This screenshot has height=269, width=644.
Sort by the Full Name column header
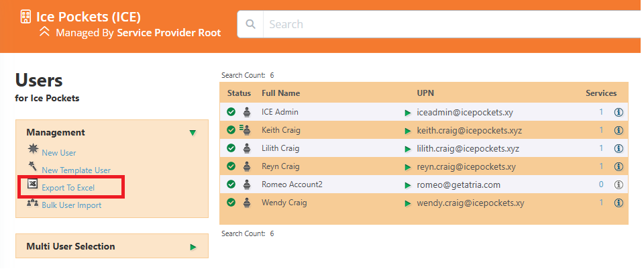281,93
